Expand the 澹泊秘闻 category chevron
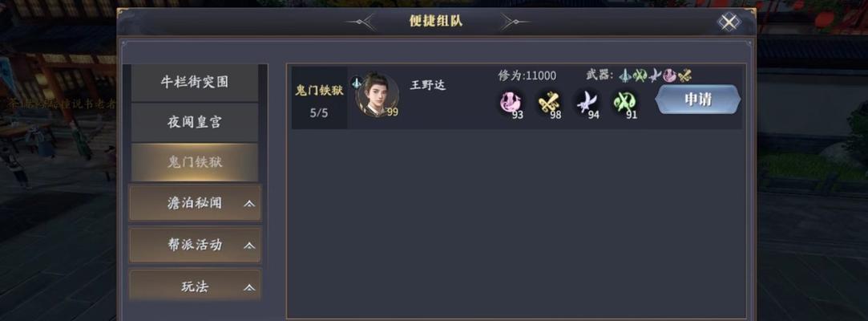Viewport: 868px width, 321px height. pos(250,204)
